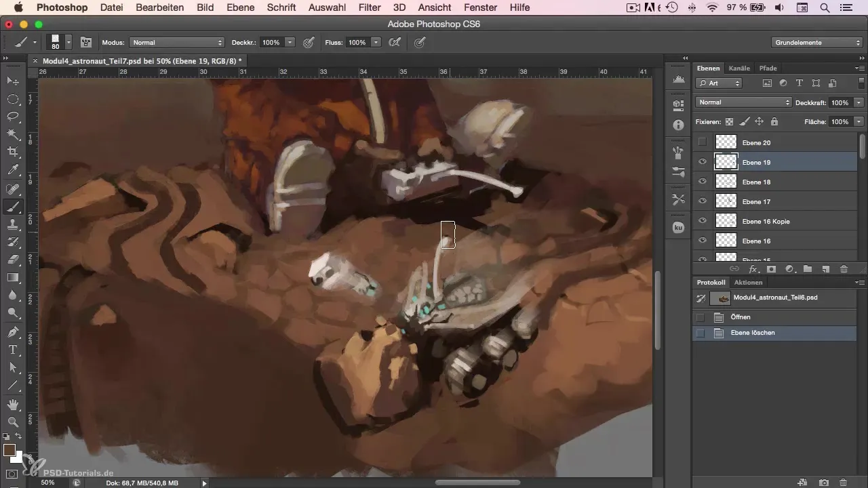This screenshot has height=488, width=868.
Task: Open macOS Spotlight search icon
Action: point(825,7)
